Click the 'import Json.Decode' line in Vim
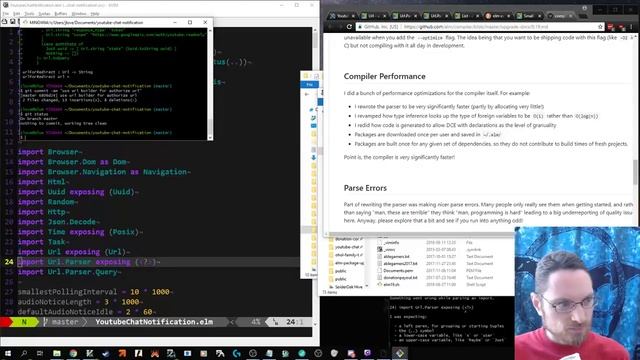640x360 pixels. 57,222
